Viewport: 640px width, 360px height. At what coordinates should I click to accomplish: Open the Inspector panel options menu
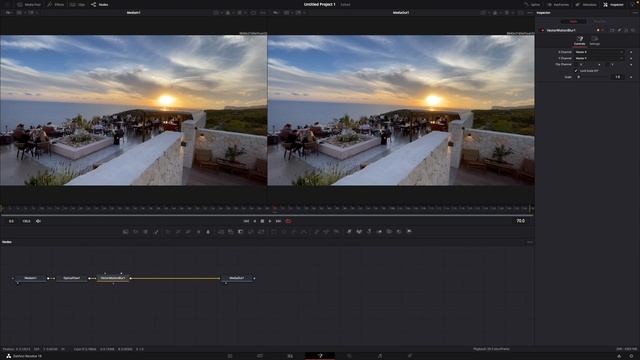[635, 13]
